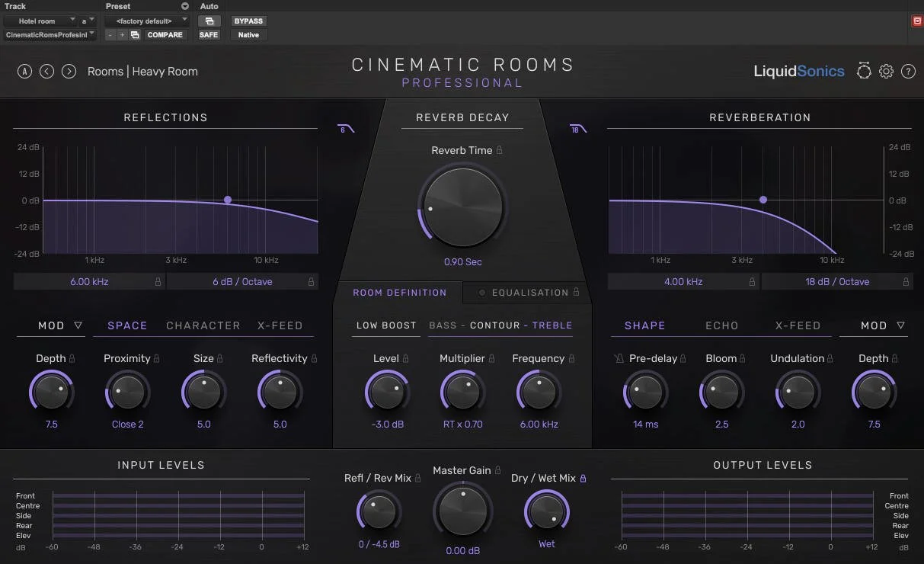The image size is (924, 564).
Task: Click the lock next to Equalisation tab
Action: click(576, 292)
